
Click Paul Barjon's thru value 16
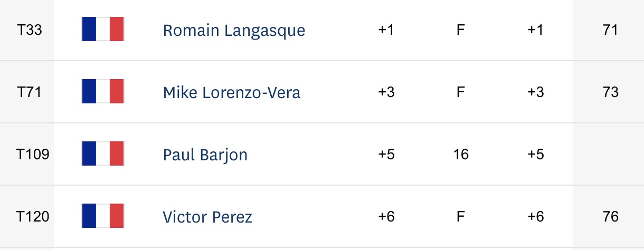click(x=461, y=155)
